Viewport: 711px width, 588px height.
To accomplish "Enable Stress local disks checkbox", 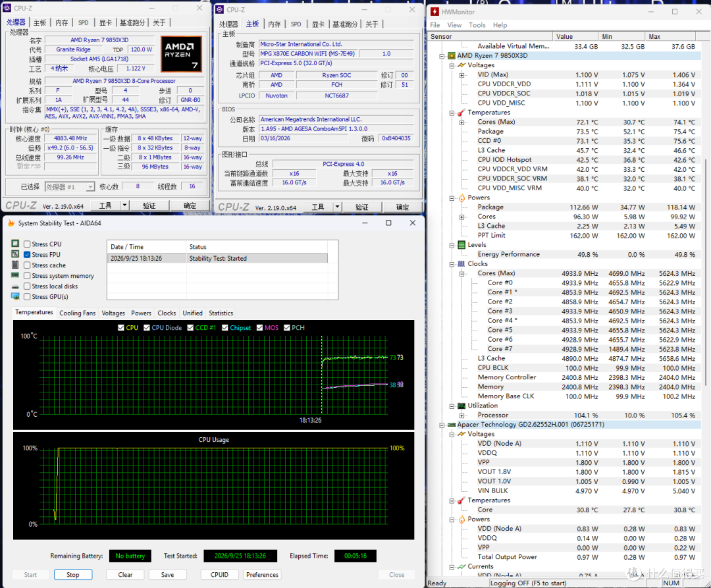I will coord(27,286).
